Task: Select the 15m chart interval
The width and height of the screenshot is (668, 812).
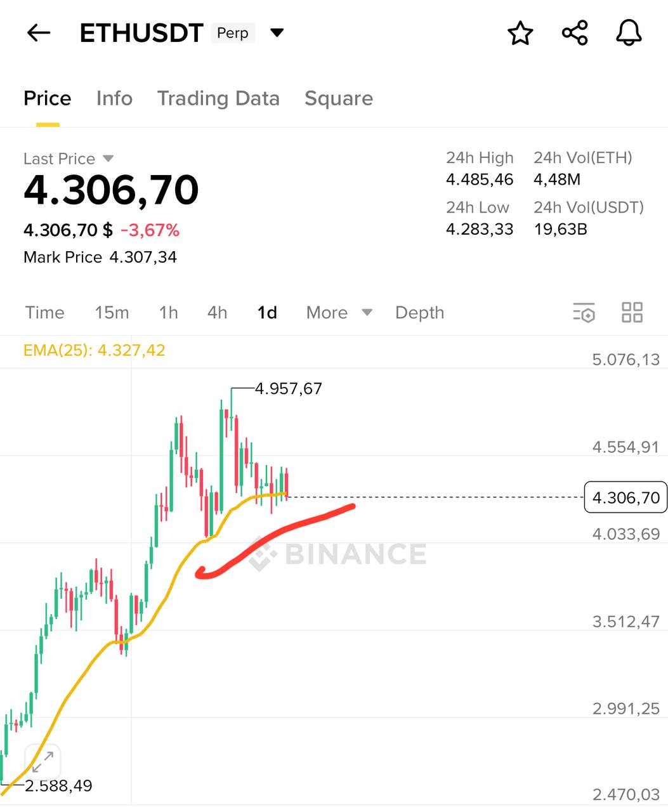Action: click(112, 313)
